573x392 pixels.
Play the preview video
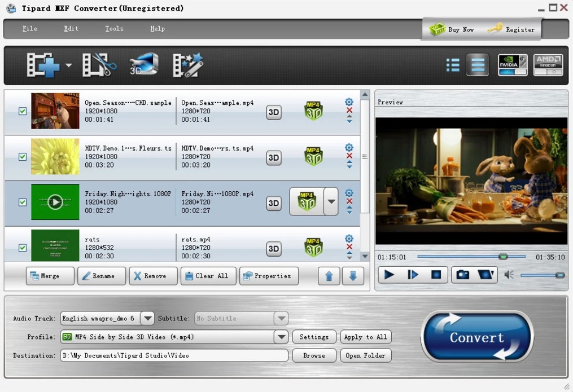[389, 275]
